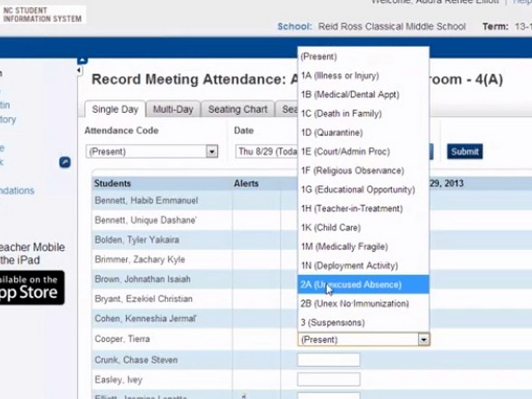This screenshot has width=532, height=399.
Task: Click the blue pop-out icon in sidebar
Action: pyautogui.click(x=65, y=163)
